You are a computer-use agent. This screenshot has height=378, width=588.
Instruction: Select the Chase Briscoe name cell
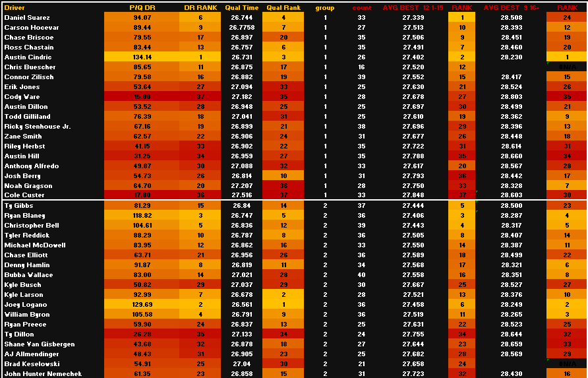(29, 38)
